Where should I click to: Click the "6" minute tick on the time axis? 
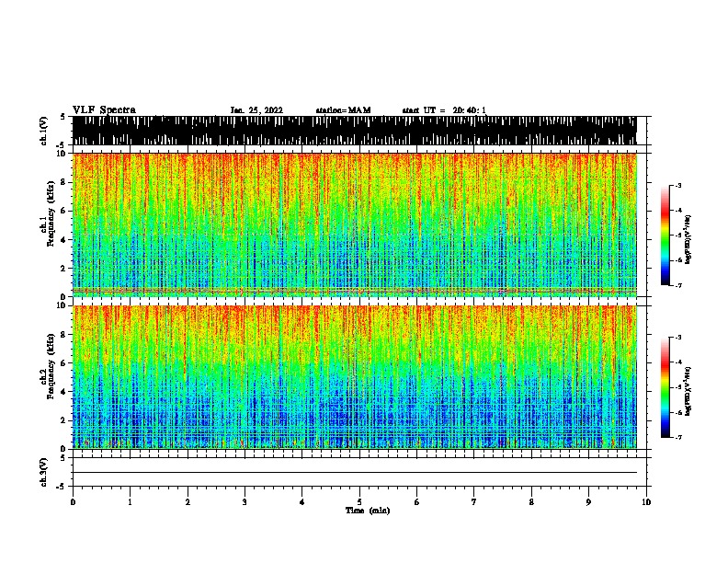click(417, 502)
